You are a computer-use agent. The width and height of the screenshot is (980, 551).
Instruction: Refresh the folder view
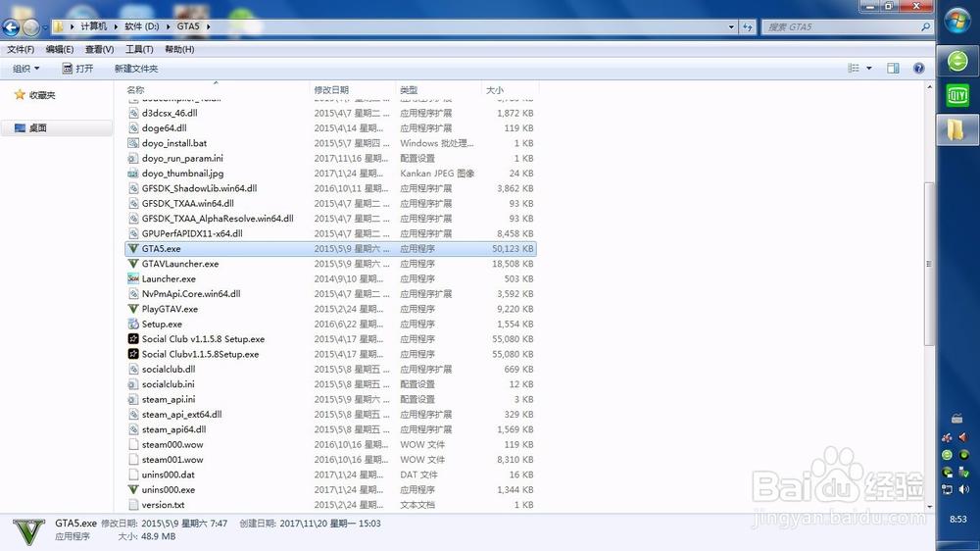pyautogui.click(x=748, y=26)
